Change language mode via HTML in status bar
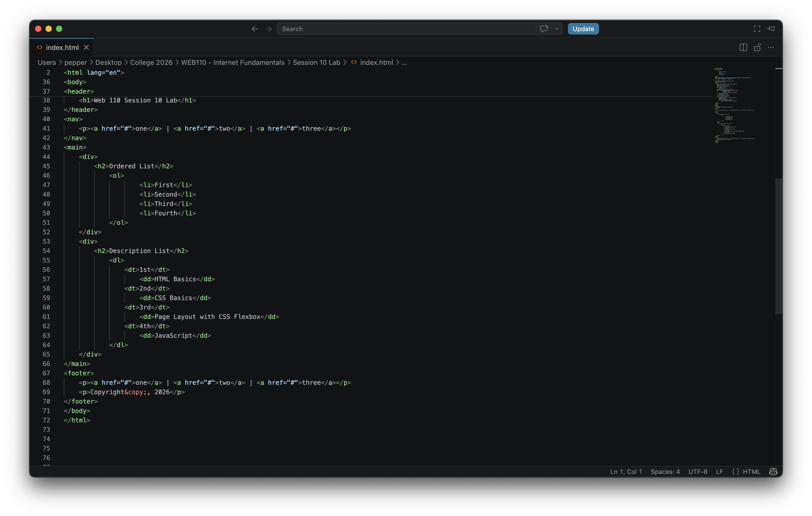This screenshot has width=812, height=516. point(751,472)
